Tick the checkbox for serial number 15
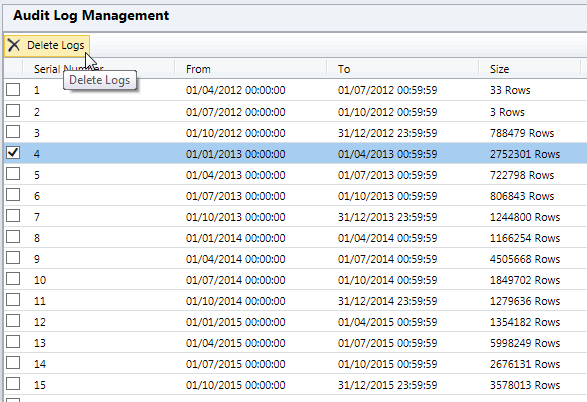587x402 pixels. pos(13,383)
